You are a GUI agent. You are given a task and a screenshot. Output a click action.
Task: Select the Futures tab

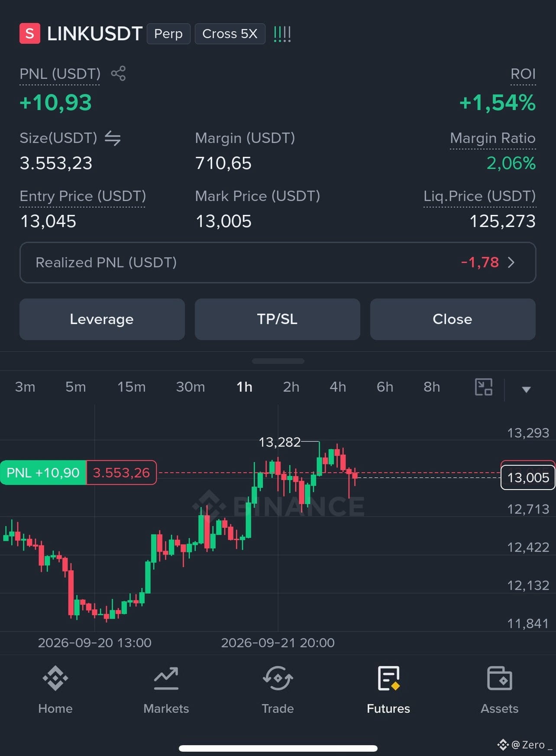[388, 690]
